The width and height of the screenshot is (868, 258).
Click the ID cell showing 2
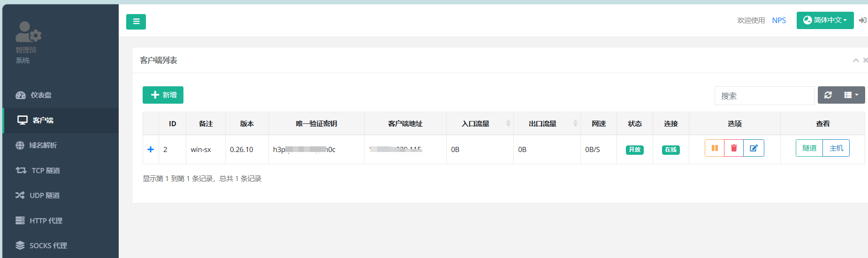[x=172, y=149]
